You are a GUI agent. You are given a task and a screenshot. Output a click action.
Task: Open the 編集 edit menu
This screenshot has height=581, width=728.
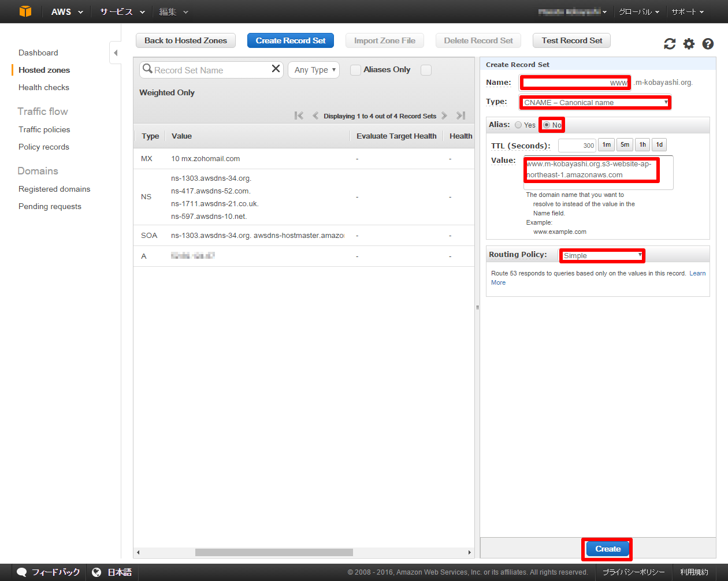[174, 12]
